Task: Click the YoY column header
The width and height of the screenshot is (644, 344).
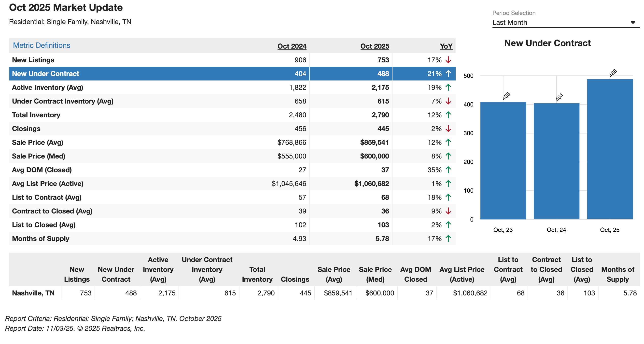Action: point(446,46)
